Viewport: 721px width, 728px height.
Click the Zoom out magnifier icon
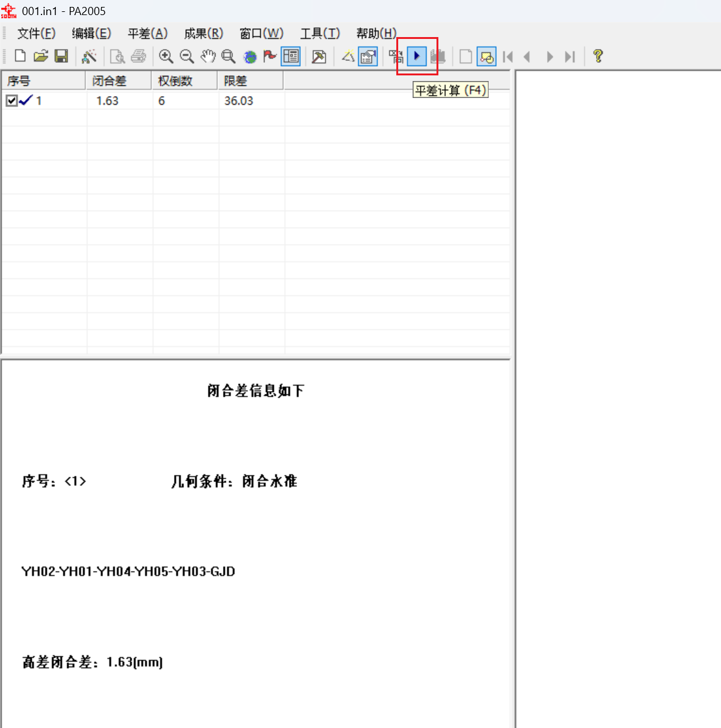pyautogui.click(x=187, y=56)
